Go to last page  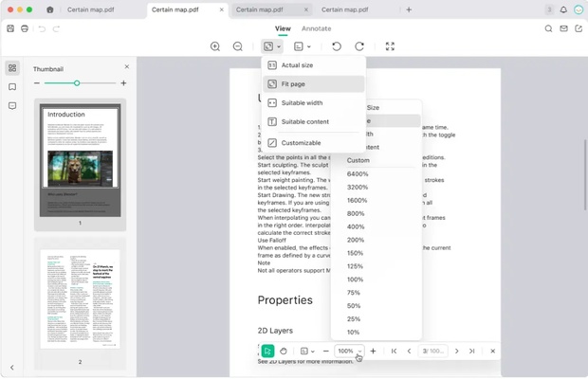coord(471,351)
